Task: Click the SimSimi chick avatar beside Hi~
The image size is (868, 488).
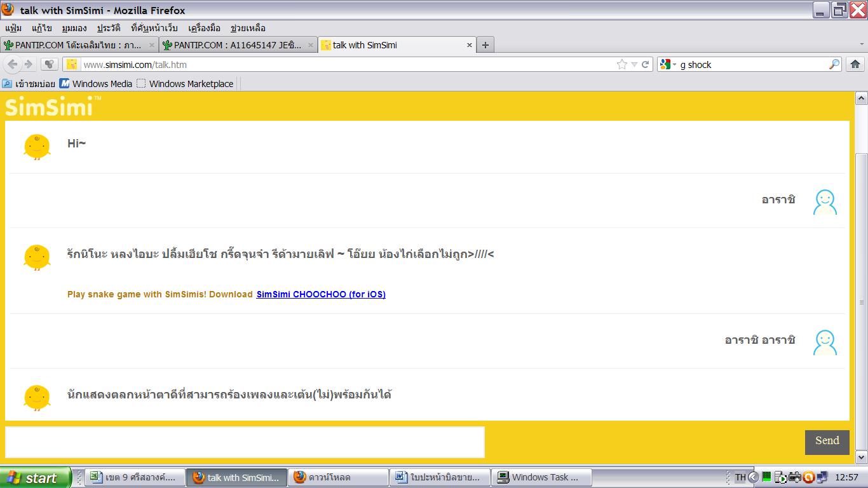Action: point(37,147)
